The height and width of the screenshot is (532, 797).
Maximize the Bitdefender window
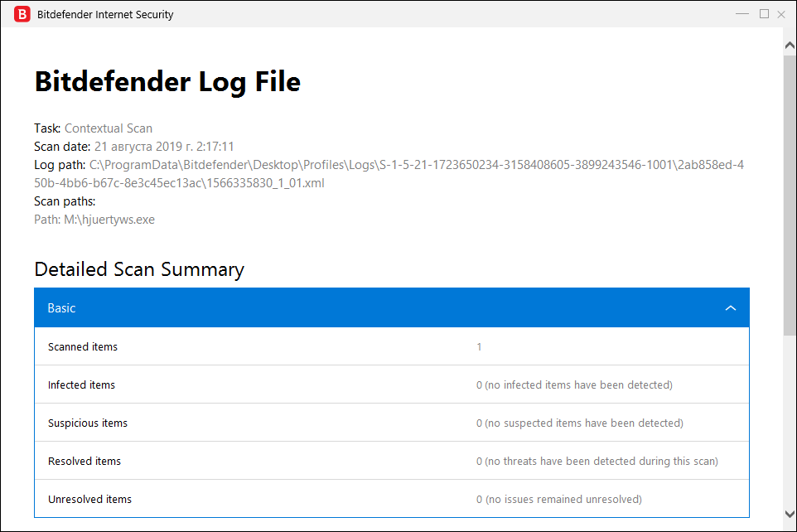(x=764, y=14)
